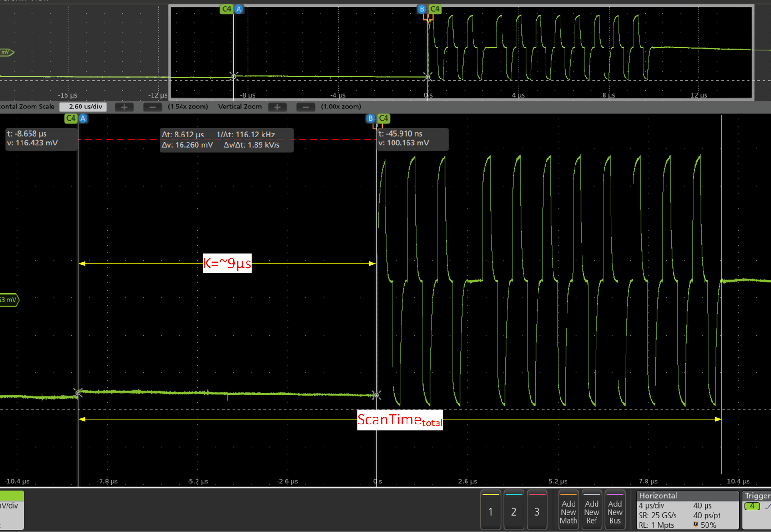The width and height of the screenshot is (771, 532).
Task: Select cursor B badge in zoom overview
Action: pos(422,9)
